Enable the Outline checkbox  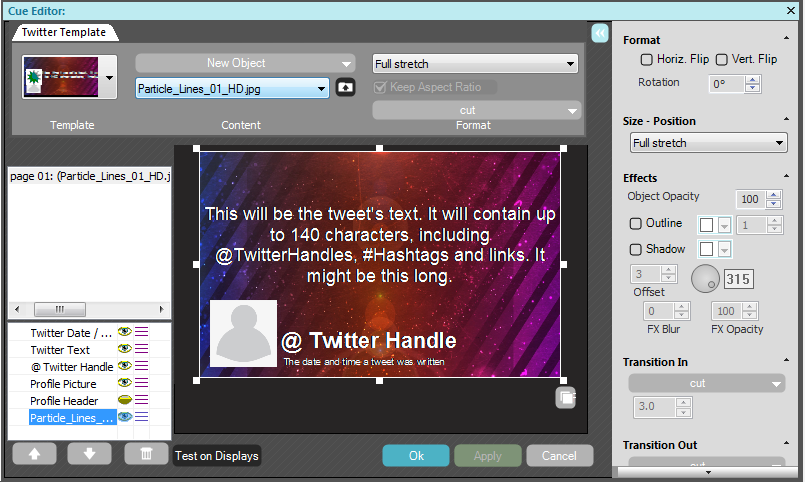(636, 223)
